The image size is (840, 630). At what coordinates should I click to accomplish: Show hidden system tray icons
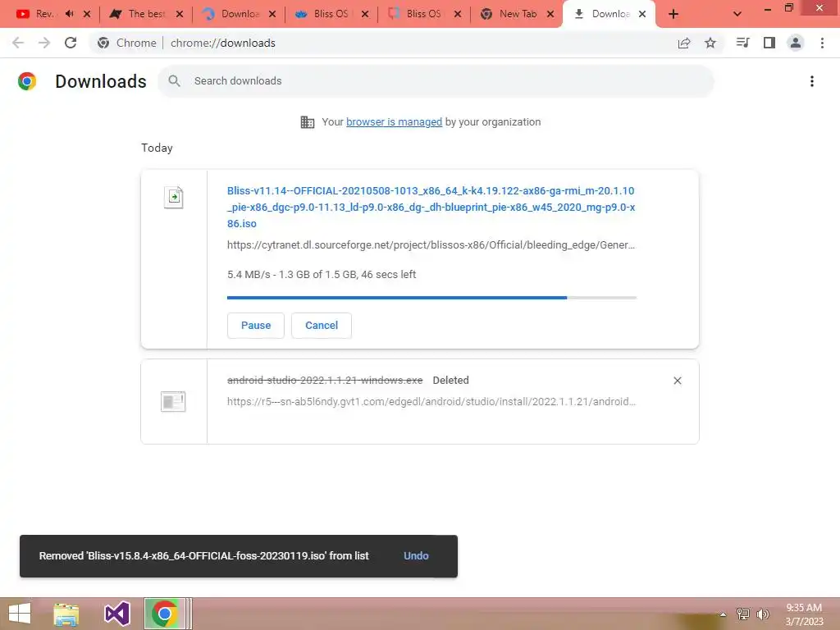click(723, 614)
